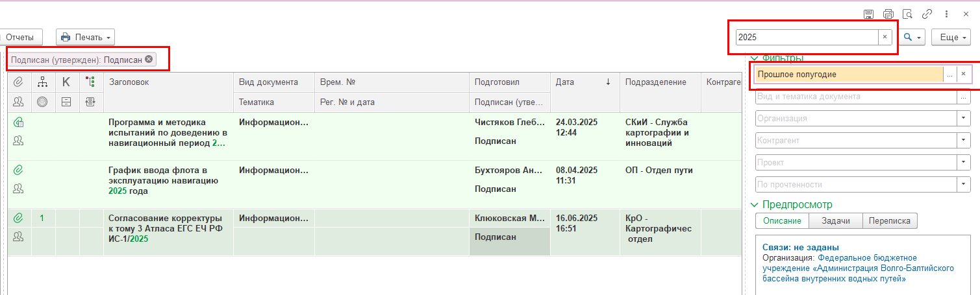This screenshot has width=980, height=295.
Task: Click the save (floppy disk) icon
Action: click(868, 14)
